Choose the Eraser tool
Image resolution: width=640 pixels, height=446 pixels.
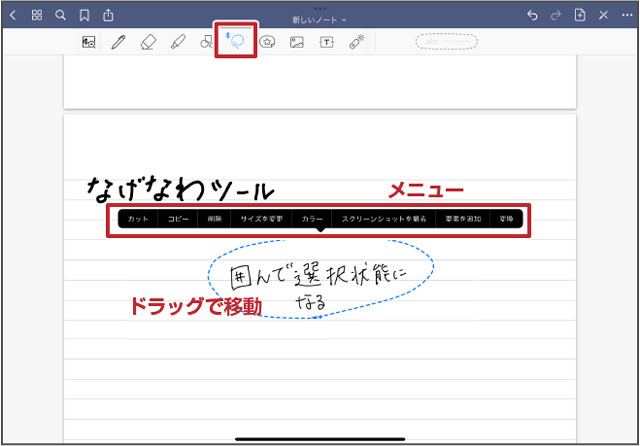point(148,42)
